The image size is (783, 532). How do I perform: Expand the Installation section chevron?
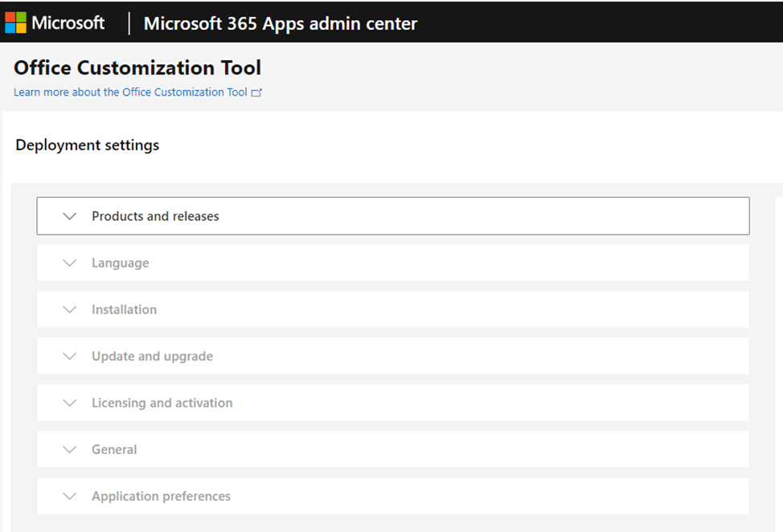pyautogui.click(x=70, y=309)
